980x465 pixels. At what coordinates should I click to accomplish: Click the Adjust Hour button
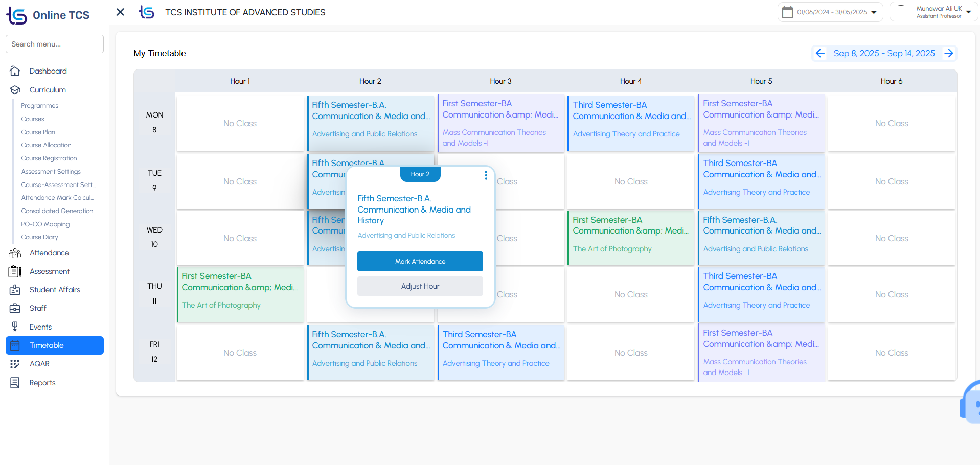point(420,286)
